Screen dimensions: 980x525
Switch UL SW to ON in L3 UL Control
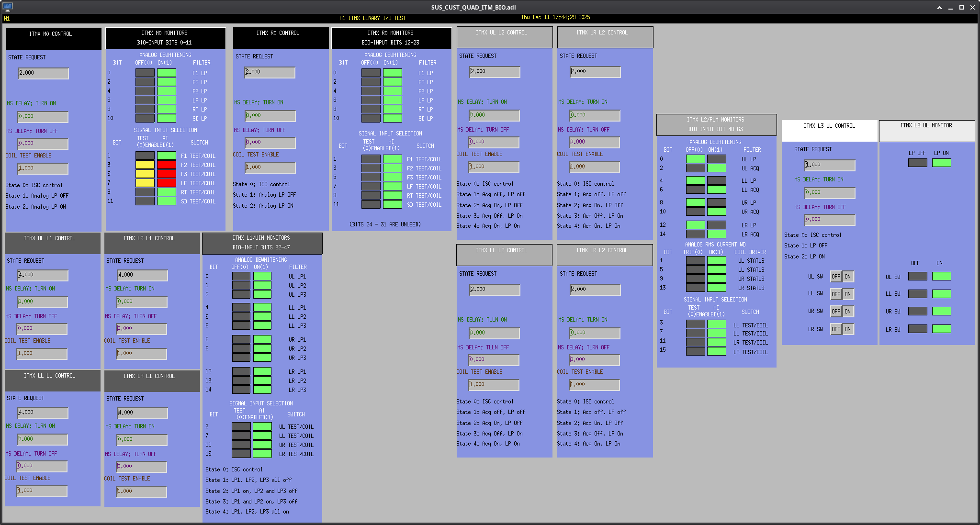coord(847,277)
